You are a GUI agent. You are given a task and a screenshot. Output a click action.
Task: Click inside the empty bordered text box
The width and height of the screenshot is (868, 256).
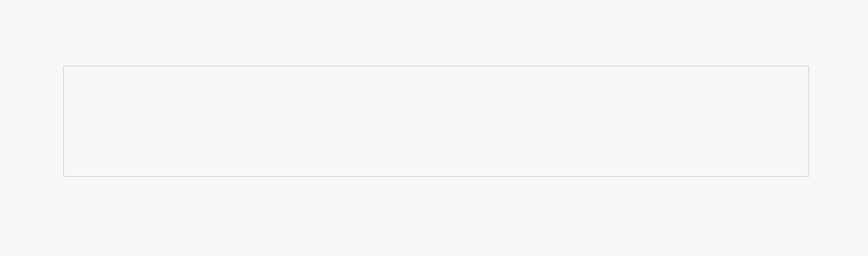pos(436,121)
